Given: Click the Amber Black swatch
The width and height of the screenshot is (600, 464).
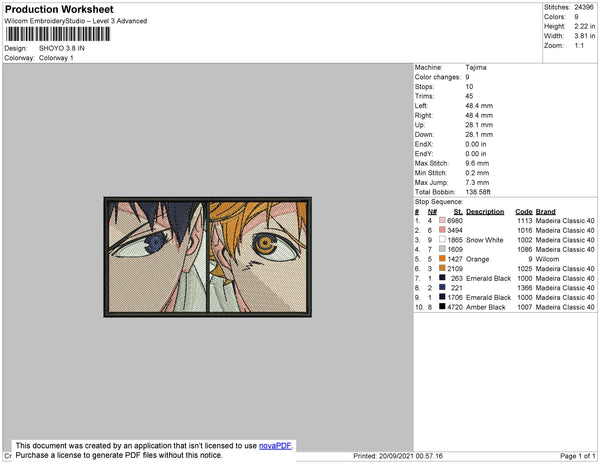Looking at the screenshot, I should pos(442,306).
